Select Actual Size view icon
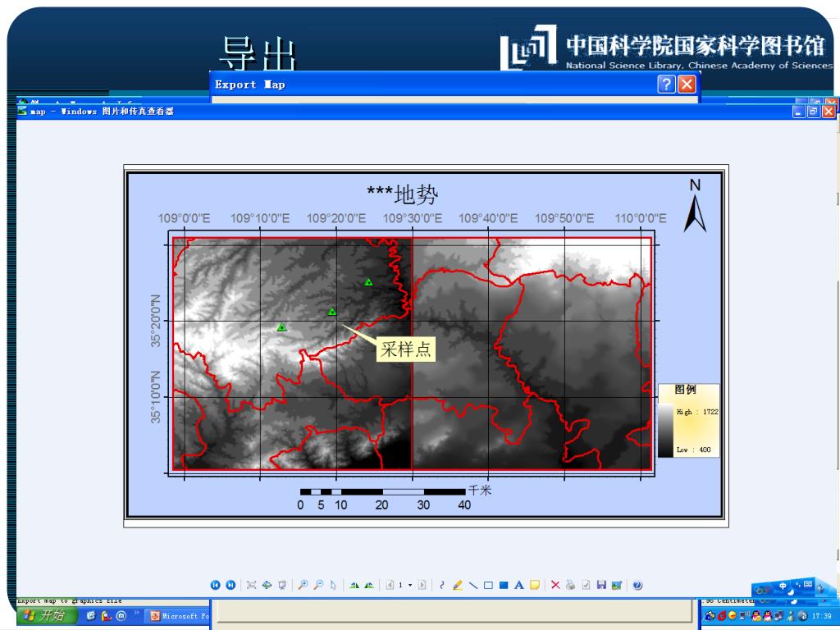Image resolution: width=840 pixels, height=630 pixels. point(267,585)
